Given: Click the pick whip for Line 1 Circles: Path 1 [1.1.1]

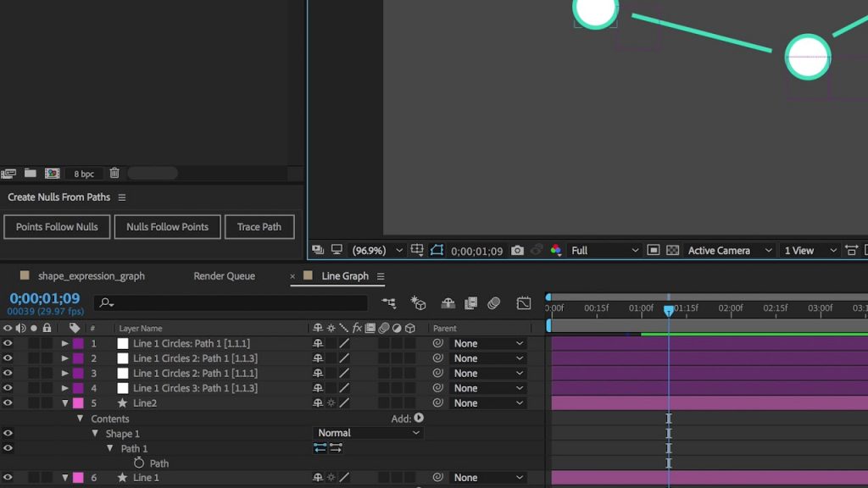Looking at the screenshot, I should click(x=438, y=343).
